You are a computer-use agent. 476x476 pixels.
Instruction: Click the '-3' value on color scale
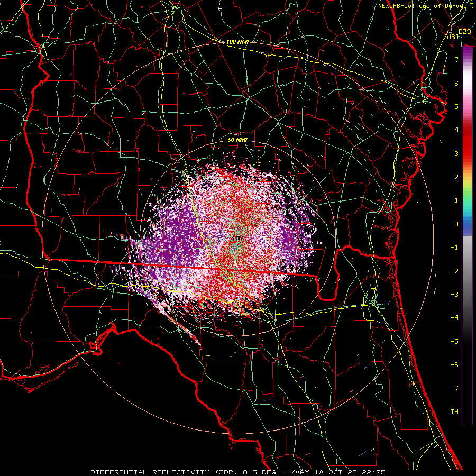point(454,294)
